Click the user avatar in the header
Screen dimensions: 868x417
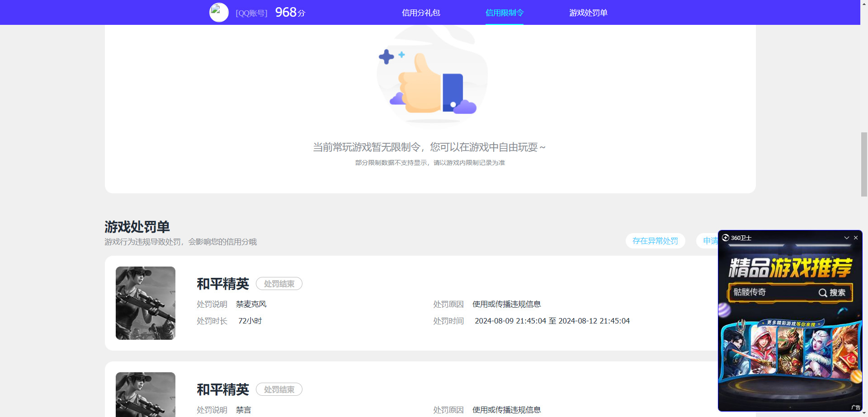219,13
